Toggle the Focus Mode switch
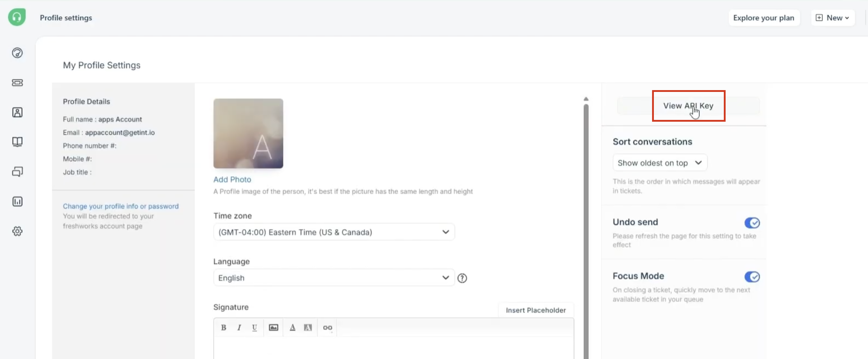The height and width of the screenshot is (359, 868). 752,277
